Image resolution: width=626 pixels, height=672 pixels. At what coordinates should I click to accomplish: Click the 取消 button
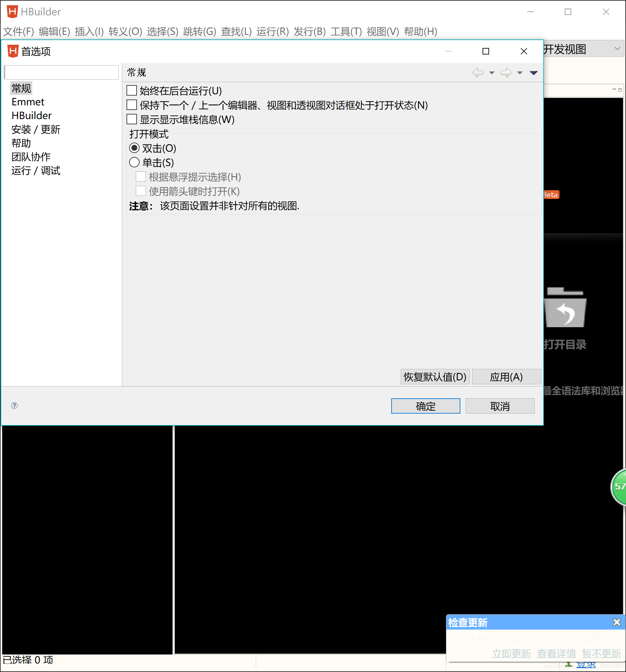pyautogui.click(x=500, y=405)
